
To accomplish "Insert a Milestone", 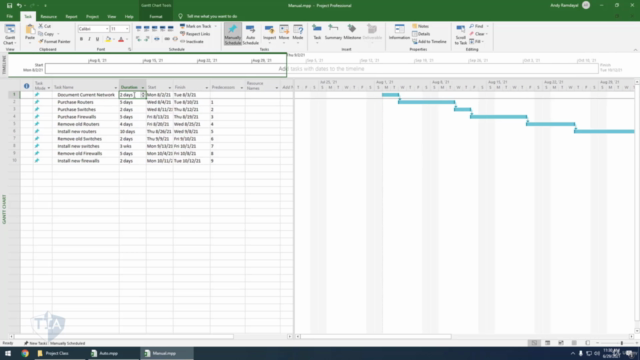I will 352,33.
